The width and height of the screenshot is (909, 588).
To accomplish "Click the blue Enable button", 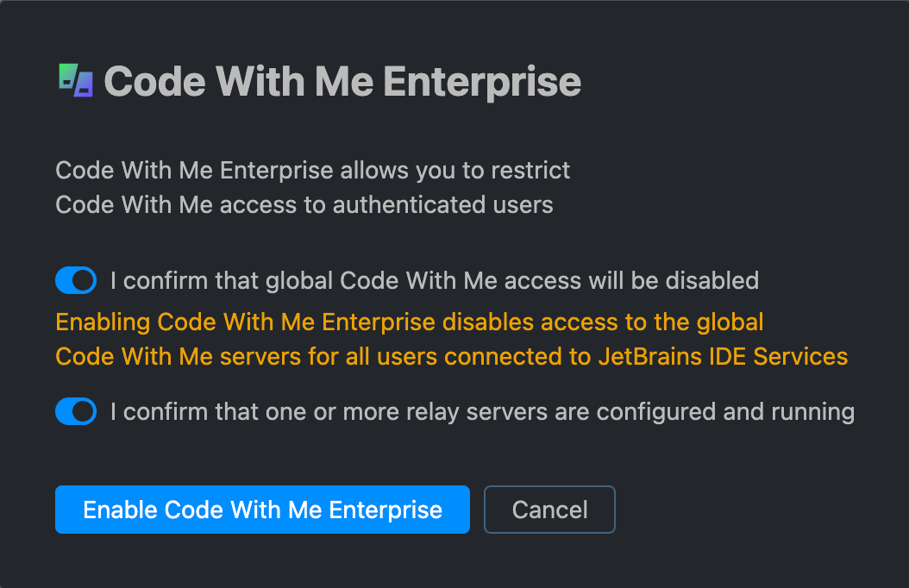I will 262,510.
